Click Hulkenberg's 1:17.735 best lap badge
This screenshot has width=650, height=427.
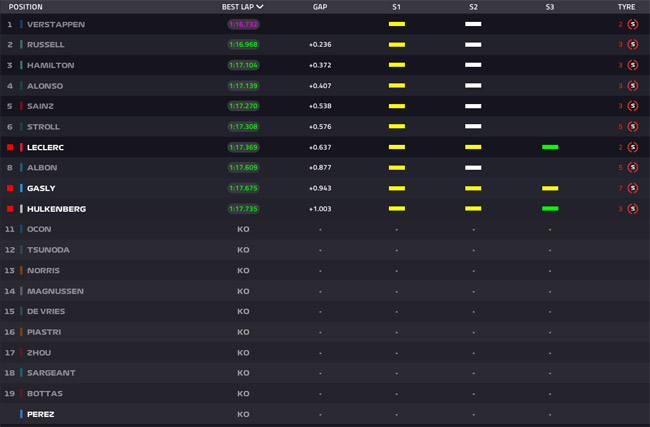pyautogui.click(x=243, y=209)
